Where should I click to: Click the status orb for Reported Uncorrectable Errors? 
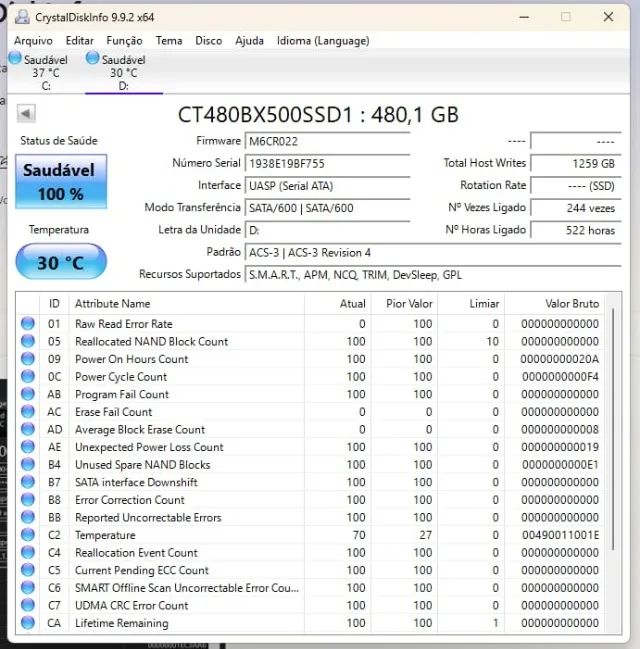click(28, 517)
